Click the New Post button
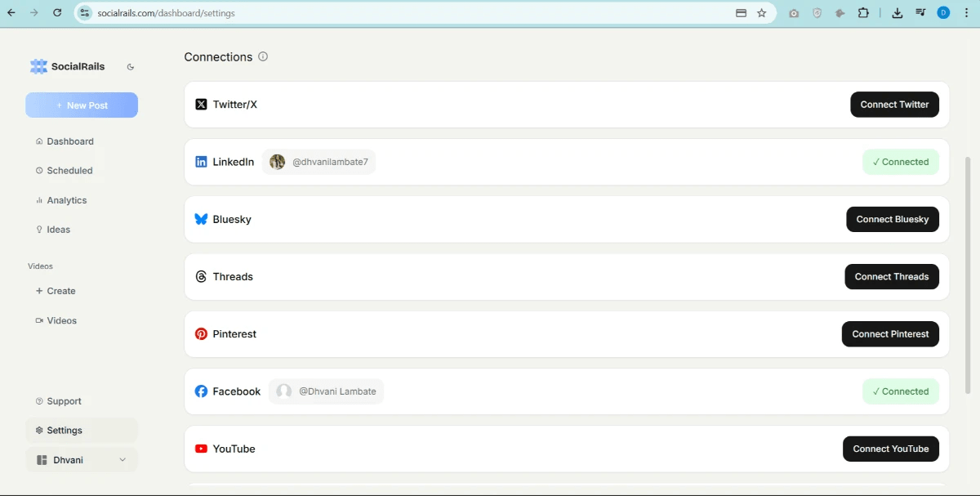 tap(82, 105)
